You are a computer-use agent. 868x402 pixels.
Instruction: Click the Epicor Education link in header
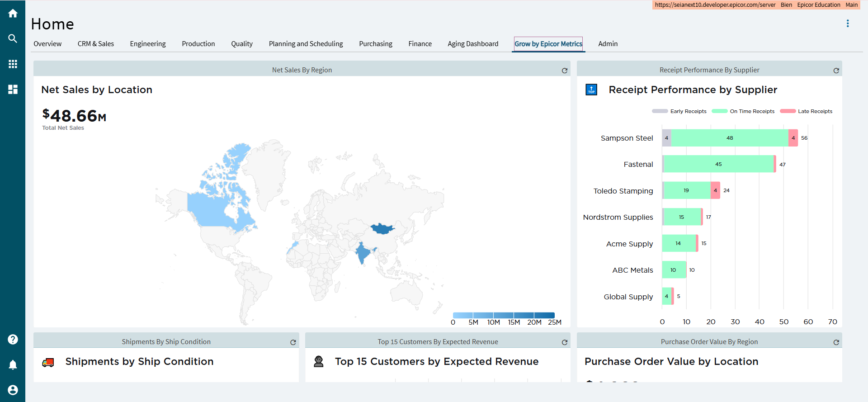tap(818, 5)
